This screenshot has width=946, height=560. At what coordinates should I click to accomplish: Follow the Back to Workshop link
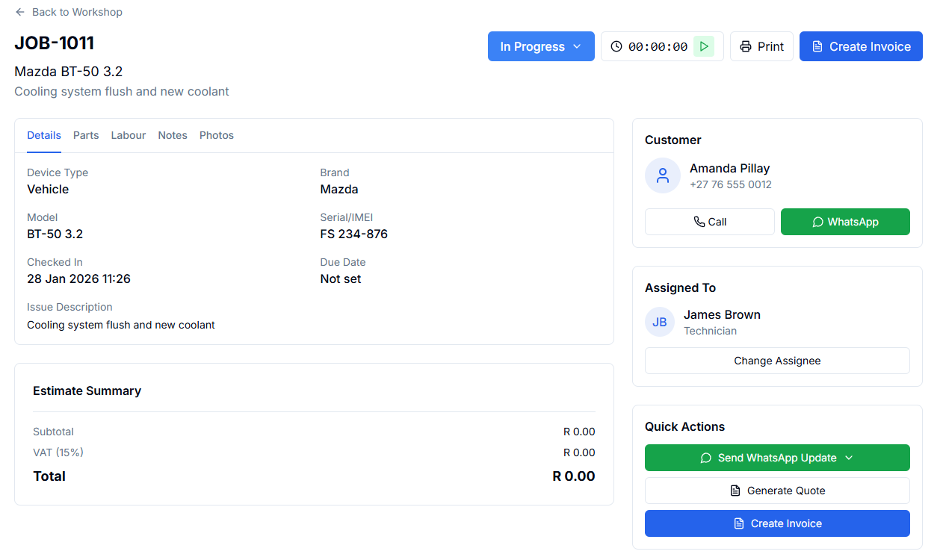pos(77,12)
